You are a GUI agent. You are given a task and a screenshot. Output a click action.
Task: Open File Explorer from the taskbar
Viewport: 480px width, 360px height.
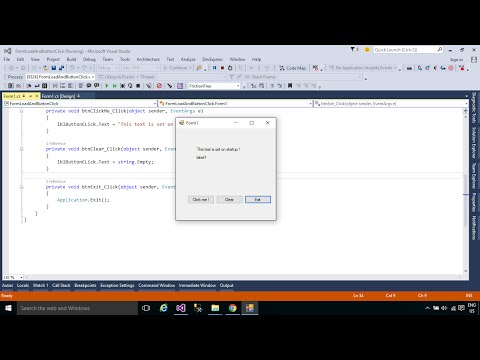[x=215, y=308]
